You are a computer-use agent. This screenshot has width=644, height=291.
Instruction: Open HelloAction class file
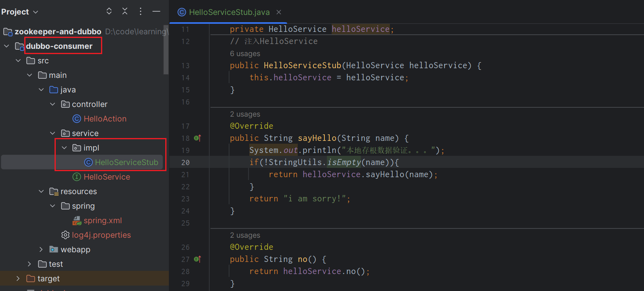click(105, 119)
